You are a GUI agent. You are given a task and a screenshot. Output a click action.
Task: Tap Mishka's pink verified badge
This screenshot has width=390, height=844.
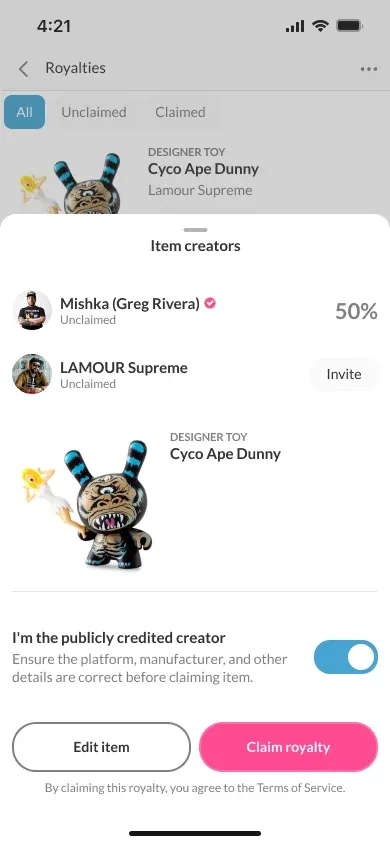[x=211, y=304]
